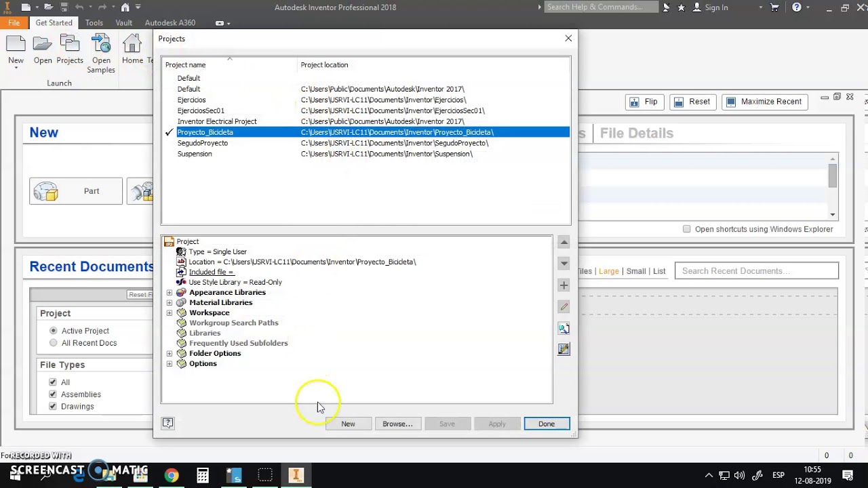This screenshot has height=488, width=868.
Task: Open Calculator from the taskbar
Action: click(203, 475)
